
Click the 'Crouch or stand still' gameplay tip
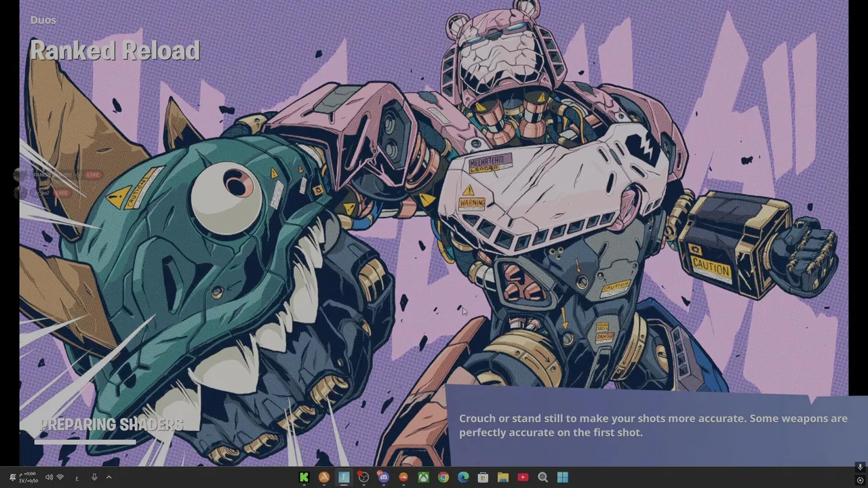[x=653, y=425]
